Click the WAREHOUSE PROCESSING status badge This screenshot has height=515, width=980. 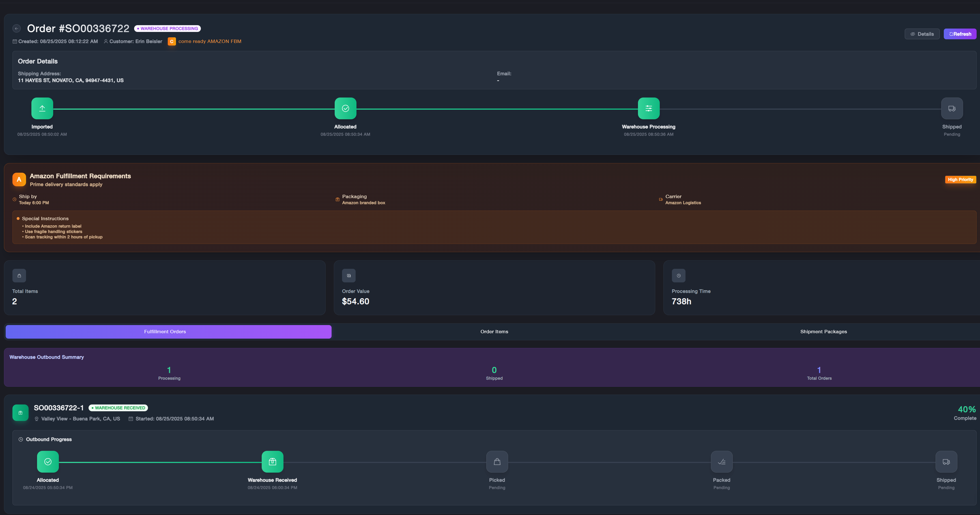tap(167, 29)
